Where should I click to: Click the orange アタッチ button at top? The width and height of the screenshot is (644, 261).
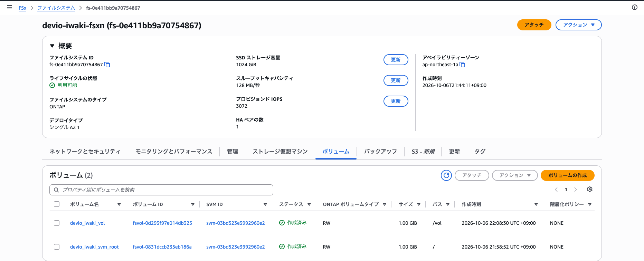[x=534, y=25]
